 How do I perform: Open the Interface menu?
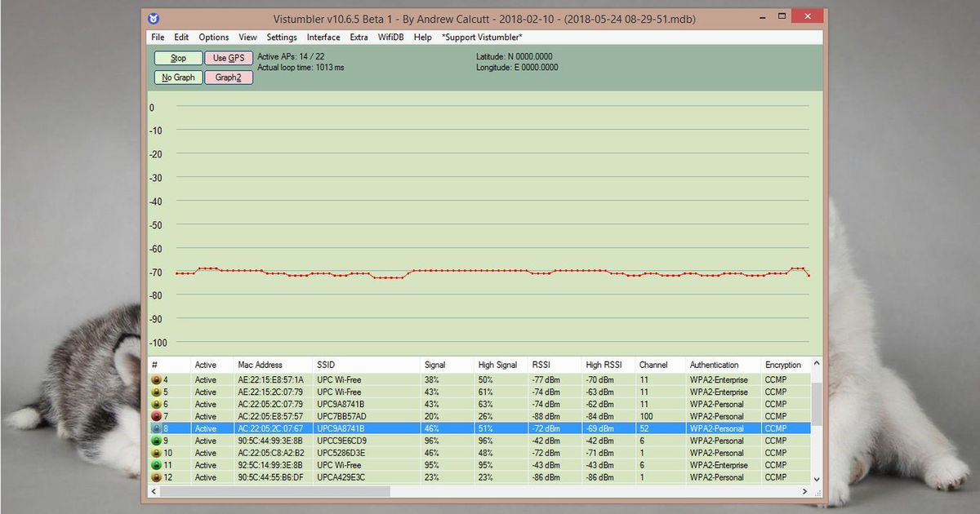point(323,37)
